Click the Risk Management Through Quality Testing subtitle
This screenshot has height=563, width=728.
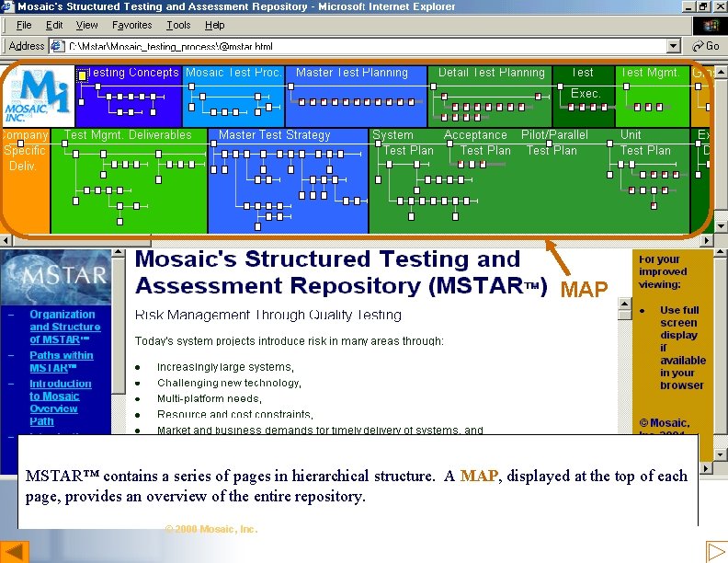(x=267, y=315)
